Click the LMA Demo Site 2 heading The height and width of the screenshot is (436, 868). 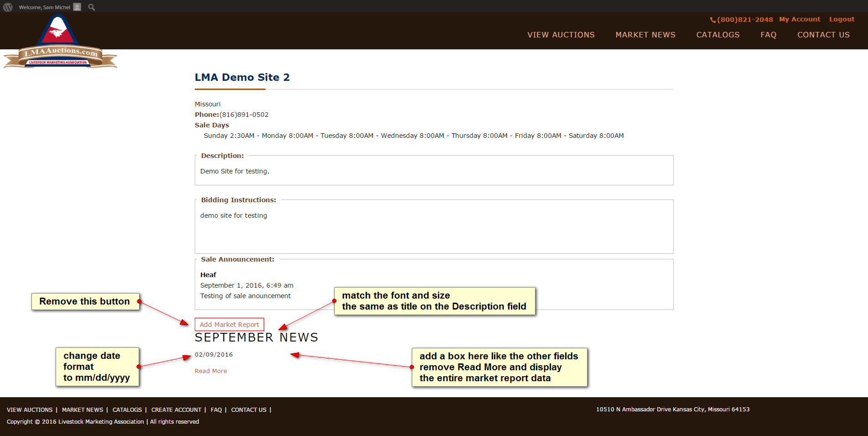click(242, 78)
